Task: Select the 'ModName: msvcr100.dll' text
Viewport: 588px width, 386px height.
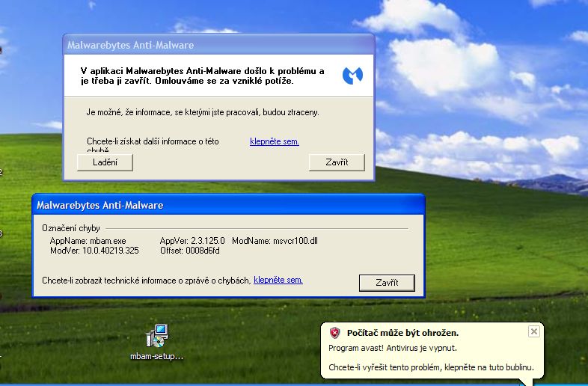Action: point(275,241)
